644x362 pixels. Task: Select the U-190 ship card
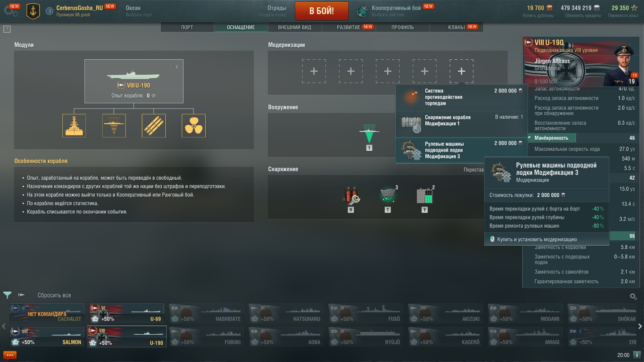(127, 337)
